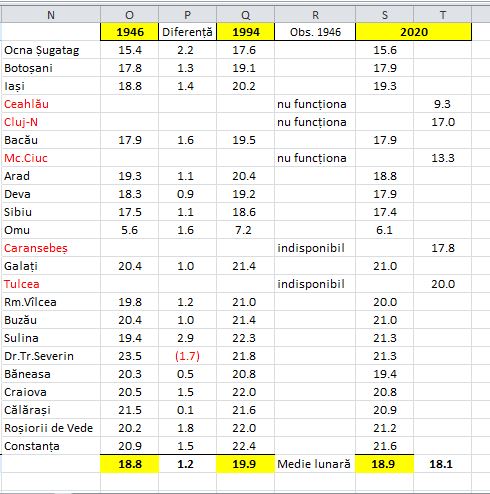
Task: Select the yellow 1994 header cell
Action: [x=245, y=32]
